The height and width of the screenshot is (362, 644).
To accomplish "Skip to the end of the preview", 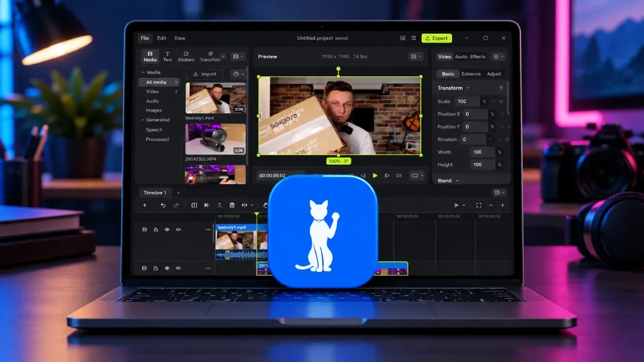I will pyautogui.click(x=399, y=175).
